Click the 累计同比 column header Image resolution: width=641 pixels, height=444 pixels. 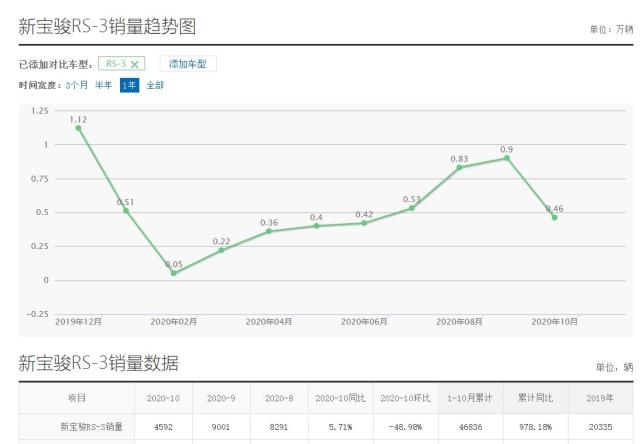[x=536, y=398]
